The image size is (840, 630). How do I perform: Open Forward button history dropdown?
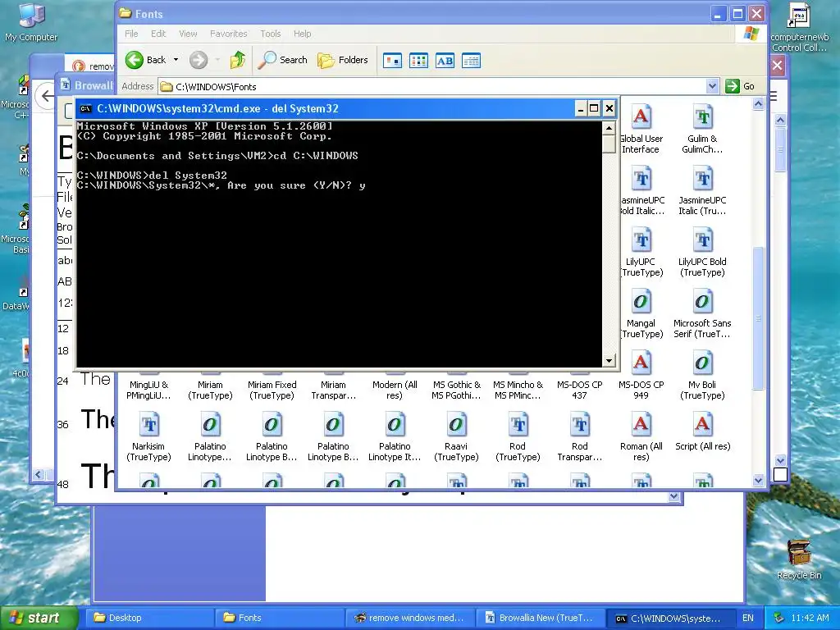click(217, 60)
